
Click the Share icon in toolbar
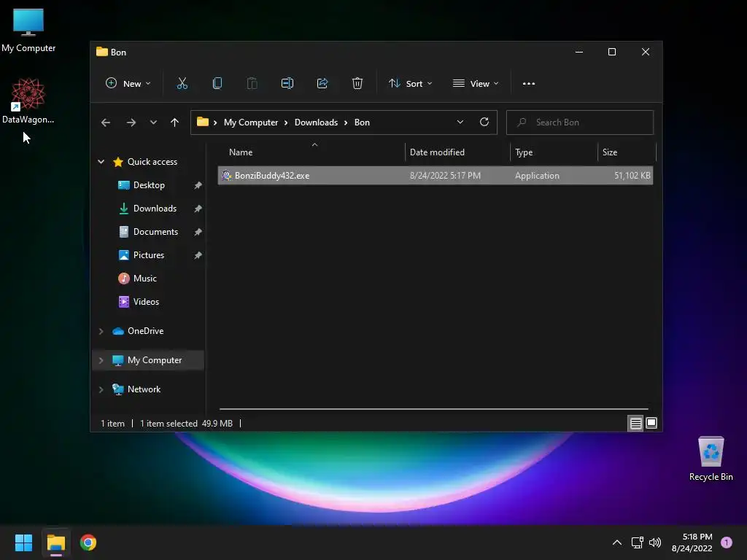[x=322, y=83]
